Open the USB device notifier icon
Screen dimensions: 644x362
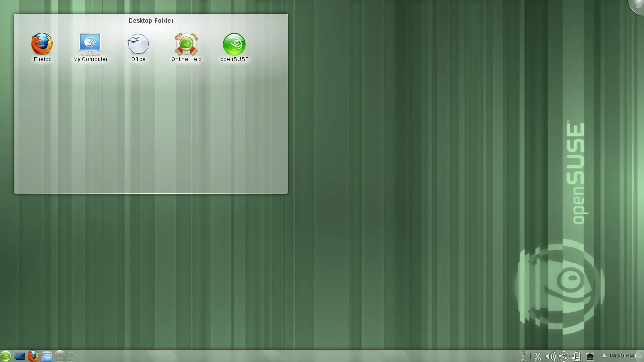tap(564, 356)
